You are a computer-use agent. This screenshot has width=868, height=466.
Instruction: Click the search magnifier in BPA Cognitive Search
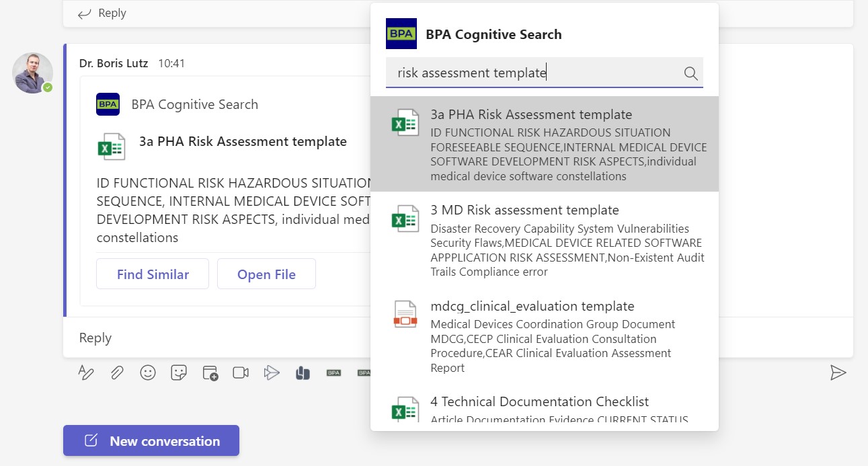(x=691, y=73)
